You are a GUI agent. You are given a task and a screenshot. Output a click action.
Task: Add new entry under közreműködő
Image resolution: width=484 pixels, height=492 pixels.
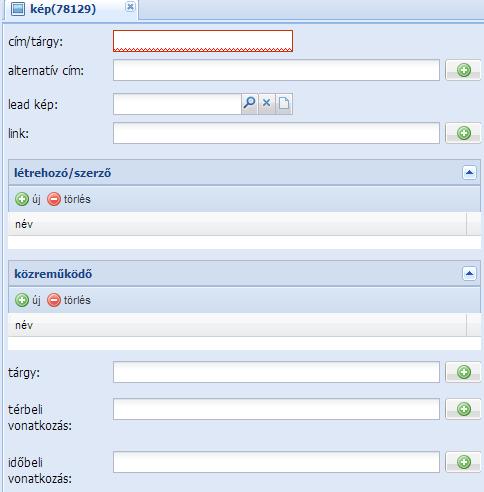pos(28,300)
